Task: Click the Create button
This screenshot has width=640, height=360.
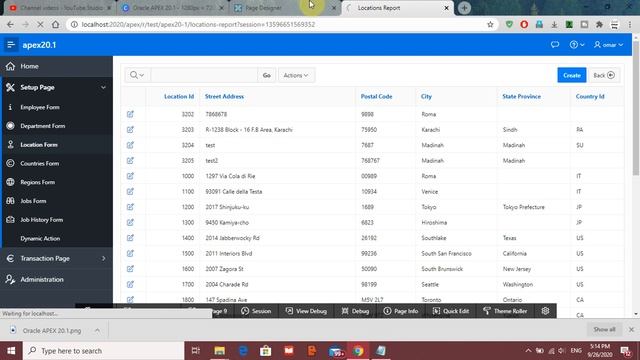Action: tap(571, 75)
